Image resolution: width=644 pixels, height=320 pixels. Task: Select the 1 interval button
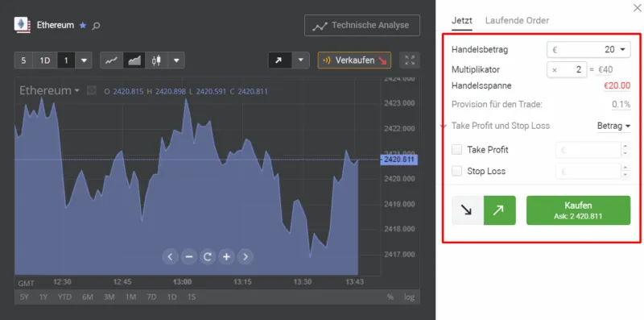click(66, 60)
